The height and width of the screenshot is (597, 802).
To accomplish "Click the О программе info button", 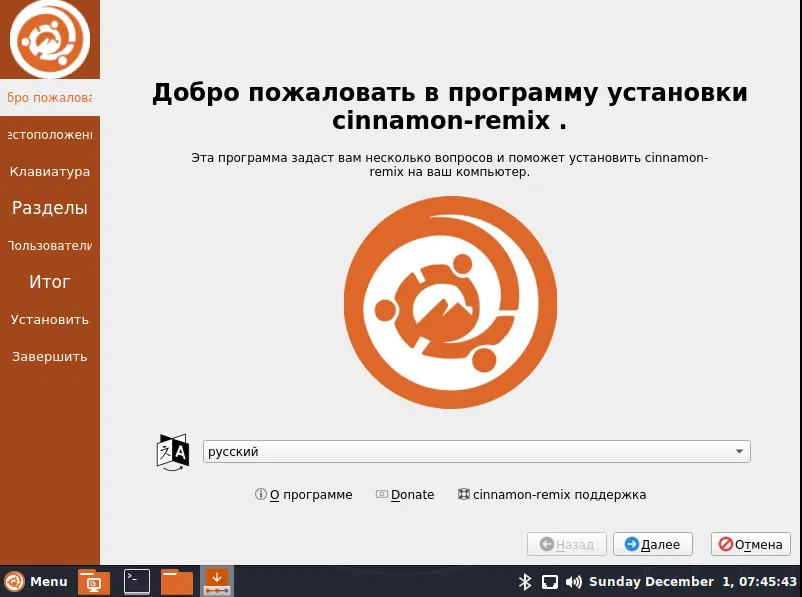I will (304, 495).
